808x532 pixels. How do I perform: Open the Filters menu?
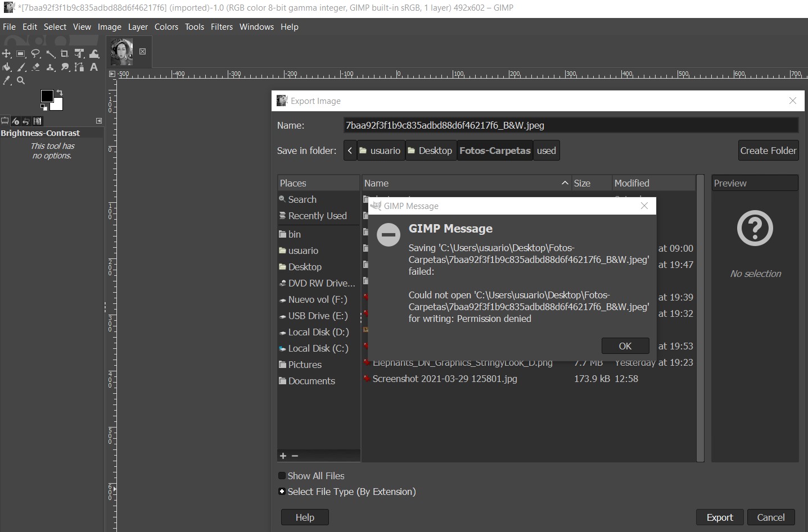click(x=222, y=26)
